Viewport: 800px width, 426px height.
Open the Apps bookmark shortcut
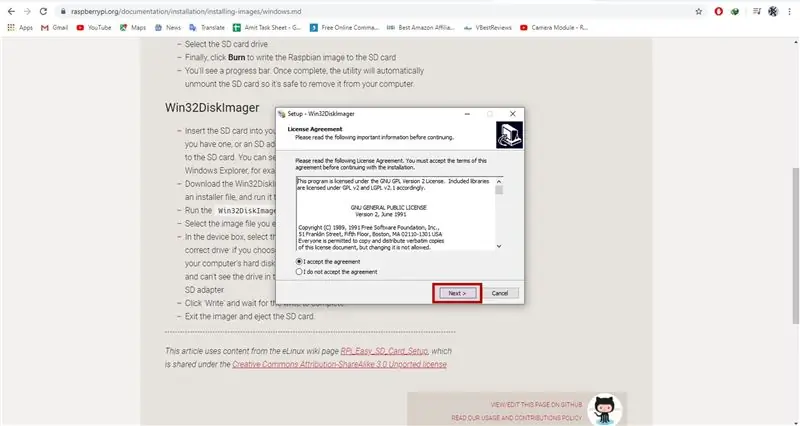20,28
